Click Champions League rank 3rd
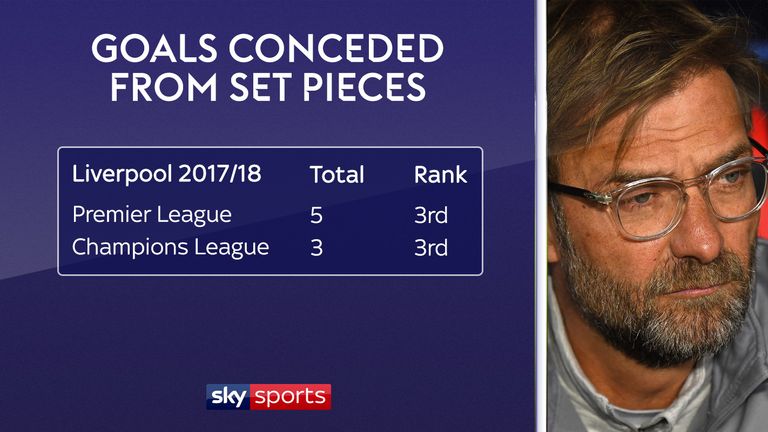The height and width of the screenshot is (432, 768). coord(431,248)
